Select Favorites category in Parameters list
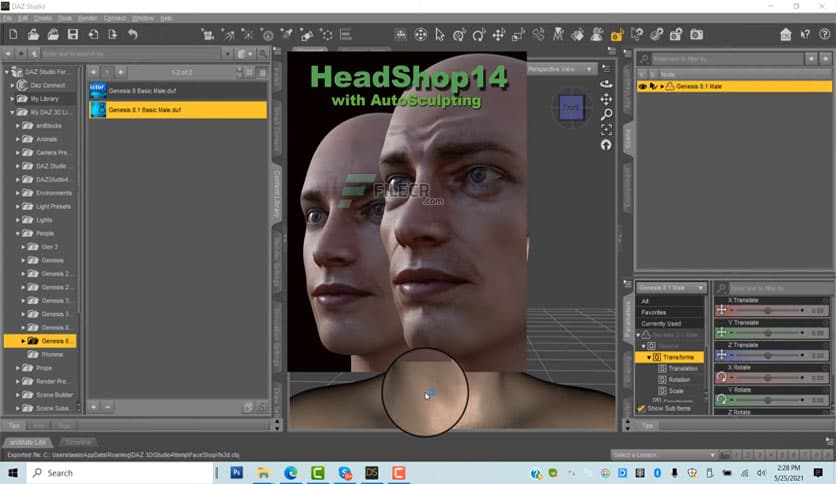 point(670,312)
